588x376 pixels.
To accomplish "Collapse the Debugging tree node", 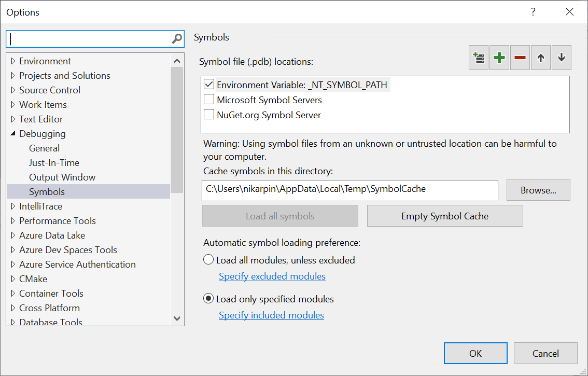I will [13, 134].
